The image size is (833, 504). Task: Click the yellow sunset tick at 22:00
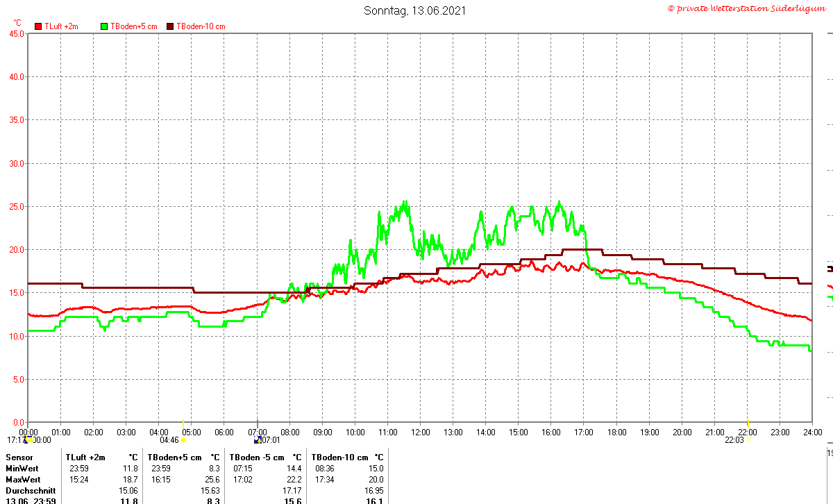pyautogui.click(x=748, y=423)
